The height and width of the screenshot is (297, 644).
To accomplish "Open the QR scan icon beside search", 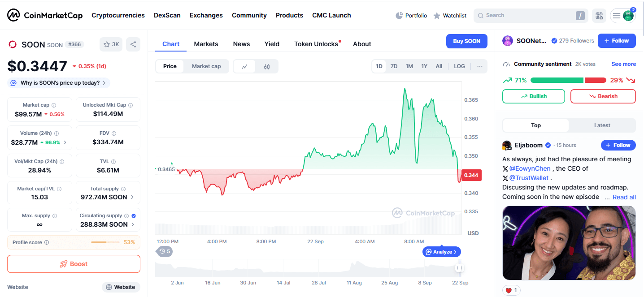I will tap(599, 16).
